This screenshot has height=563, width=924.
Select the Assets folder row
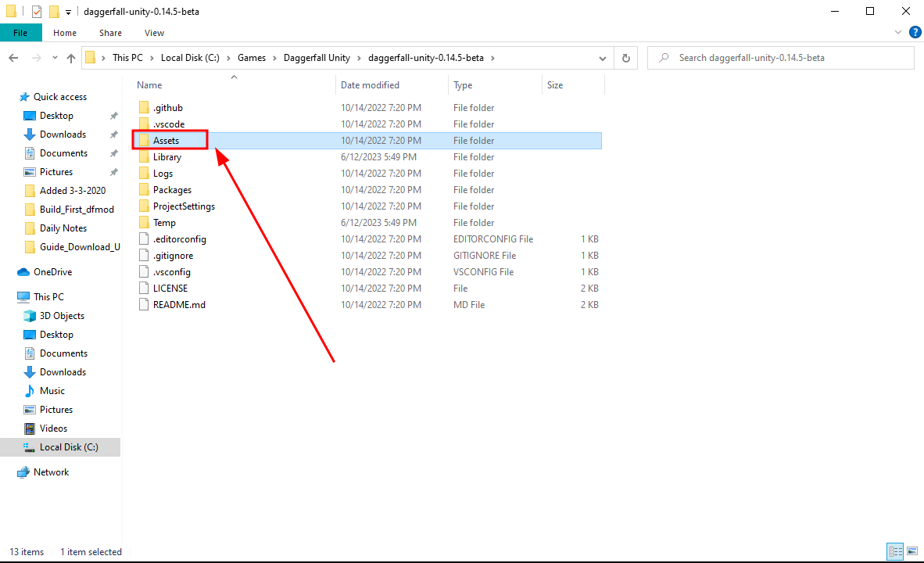pos(367,141)
